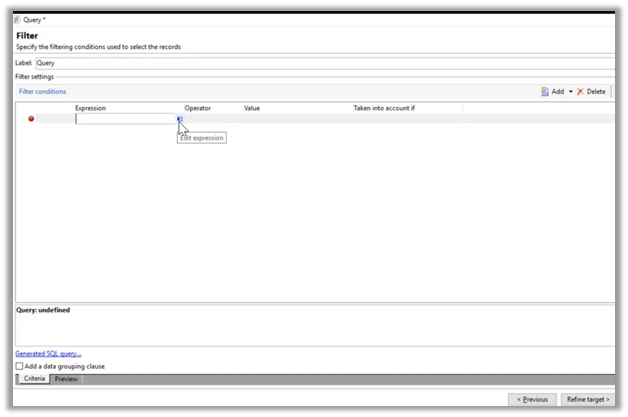
Task: Click the Filter settings label
Action: tap(34, 77)
